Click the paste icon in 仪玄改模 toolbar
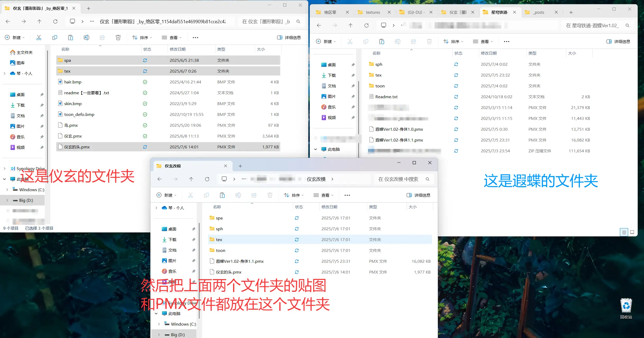The image size is (644, 338). tap(222, 195)
